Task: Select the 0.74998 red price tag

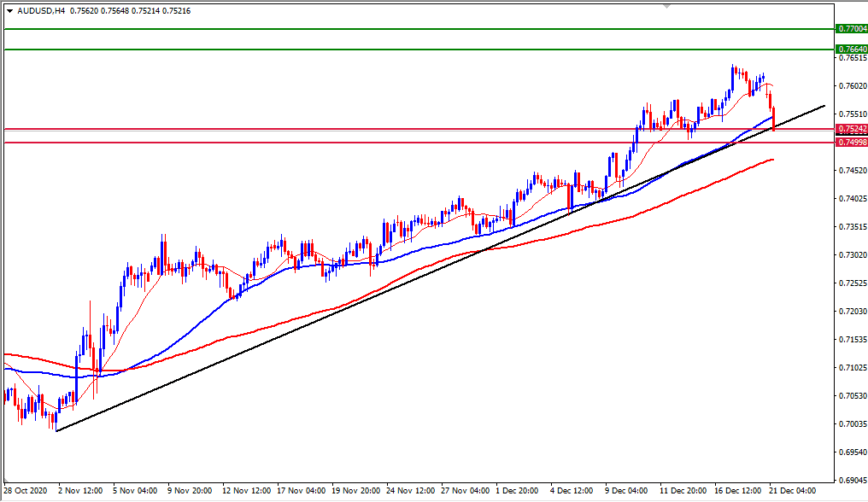Action: [x=851, y=144]
